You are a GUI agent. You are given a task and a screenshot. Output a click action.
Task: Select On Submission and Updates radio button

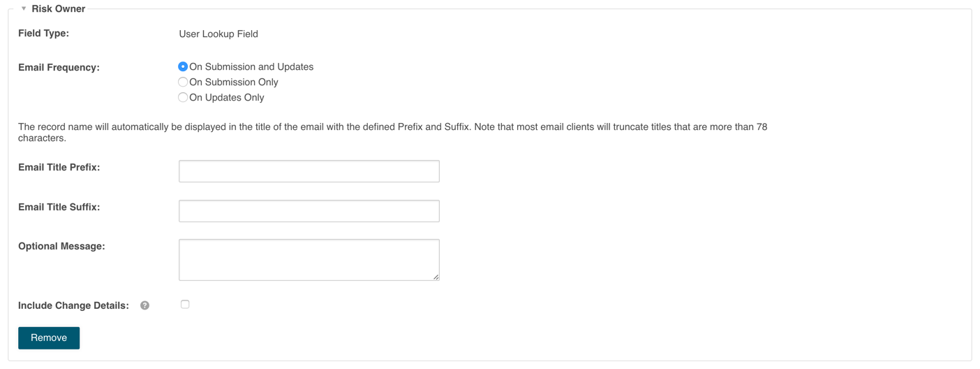point(183,67)
